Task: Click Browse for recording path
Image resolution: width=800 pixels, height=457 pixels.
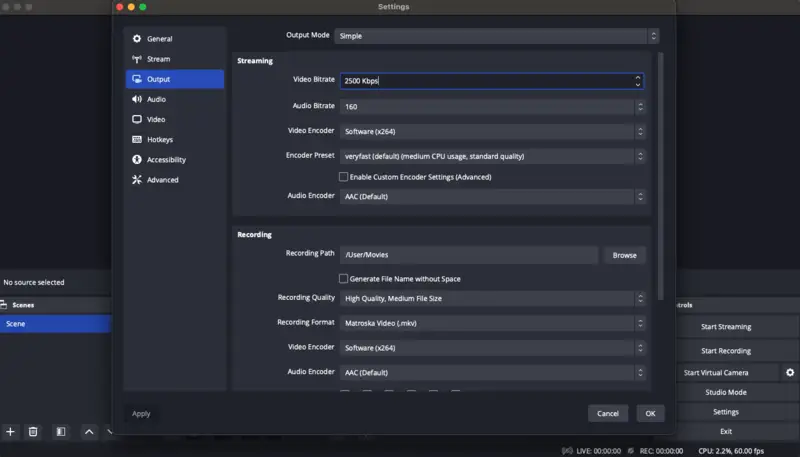Action: click(624, 255)
